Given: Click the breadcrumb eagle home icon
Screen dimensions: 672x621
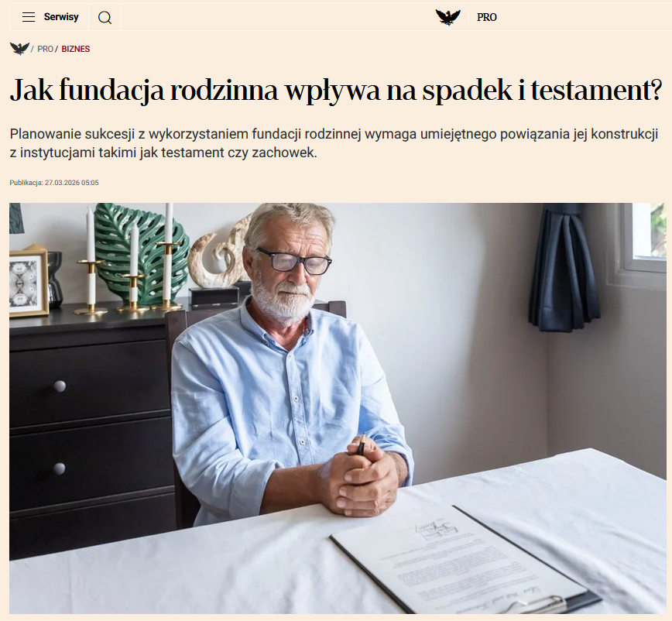Looking at the screenshot, I should pos(19,49).
